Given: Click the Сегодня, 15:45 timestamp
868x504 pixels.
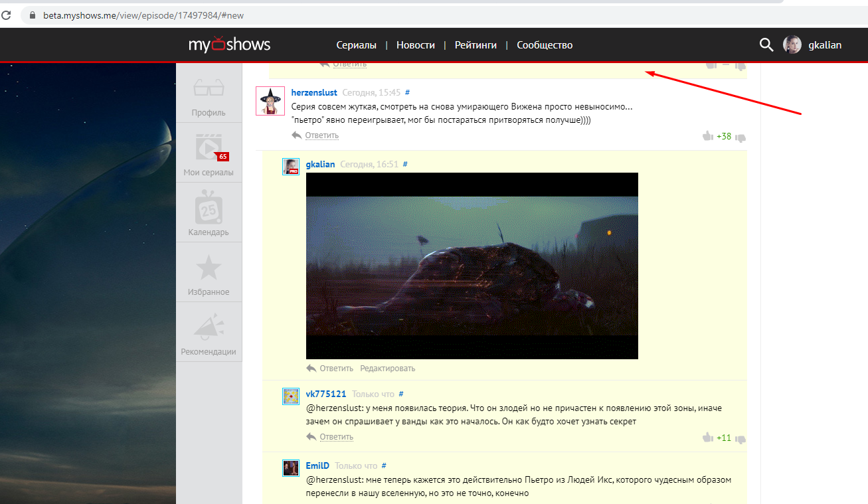Looking at the screenshot, I should 371,92.
